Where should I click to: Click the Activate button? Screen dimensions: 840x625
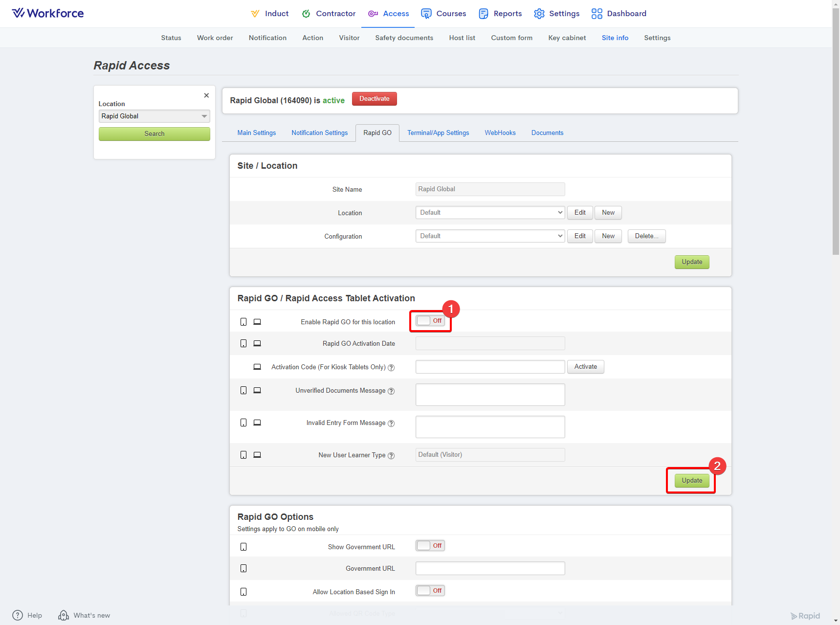(x=586, y=367)
